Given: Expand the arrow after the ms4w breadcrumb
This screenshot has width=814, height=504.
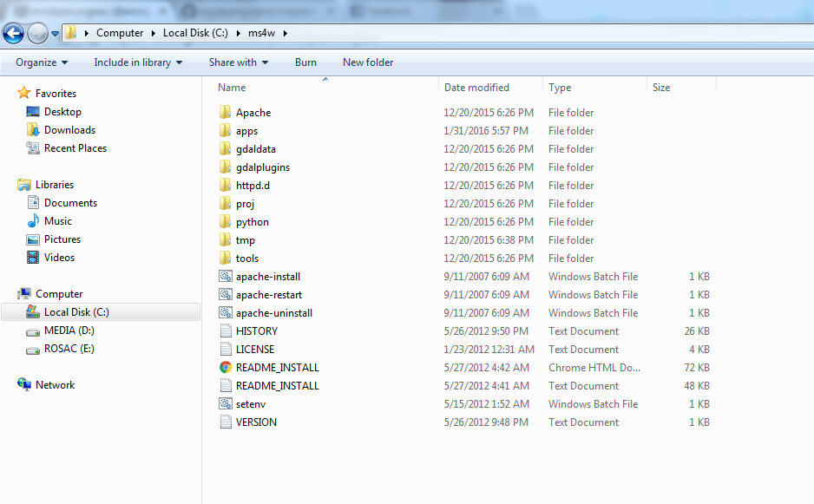Looking at the screenshot, I should pyautogui.click(x=285, y=33).
